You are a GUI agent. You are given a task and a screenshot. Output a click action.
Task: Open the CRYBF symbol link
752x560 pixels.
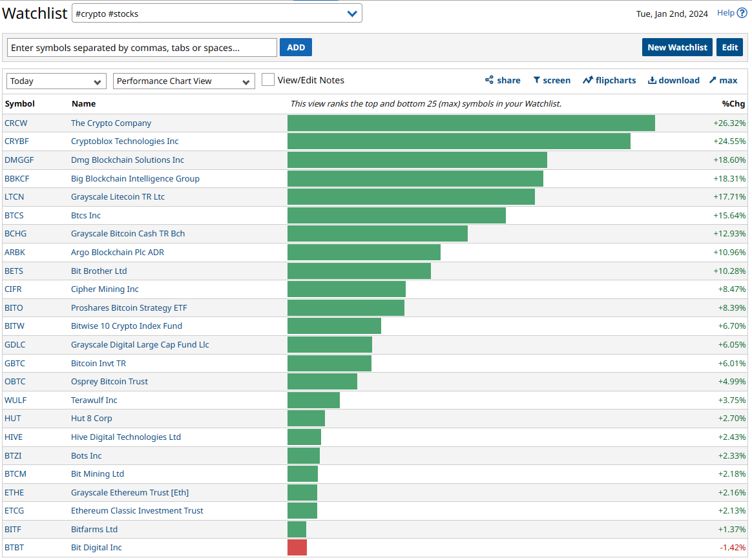pos(17,141)
